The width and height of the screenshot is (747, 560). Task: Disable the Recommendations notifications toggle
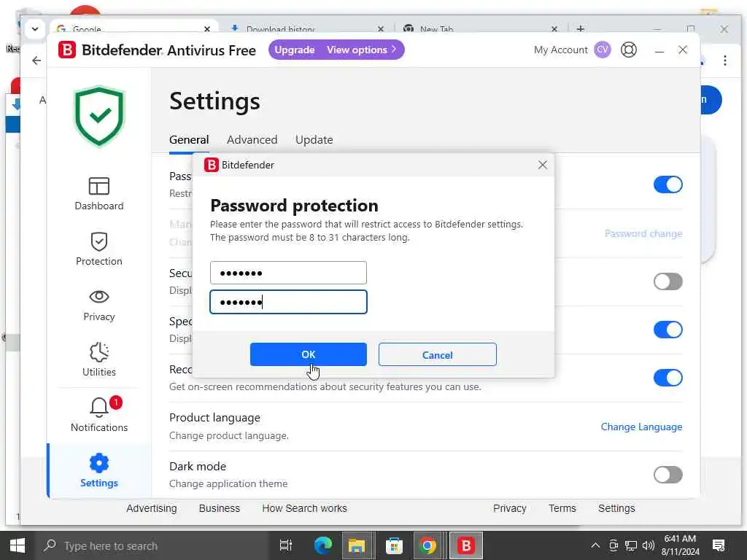(x=668, y=378)
